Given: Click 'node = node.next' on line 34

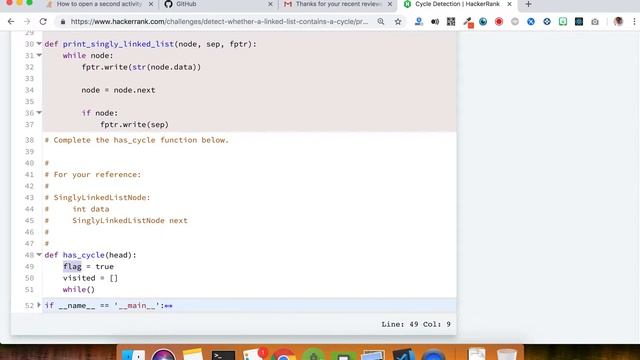Looking at the screenshot, I should [118, 90].
